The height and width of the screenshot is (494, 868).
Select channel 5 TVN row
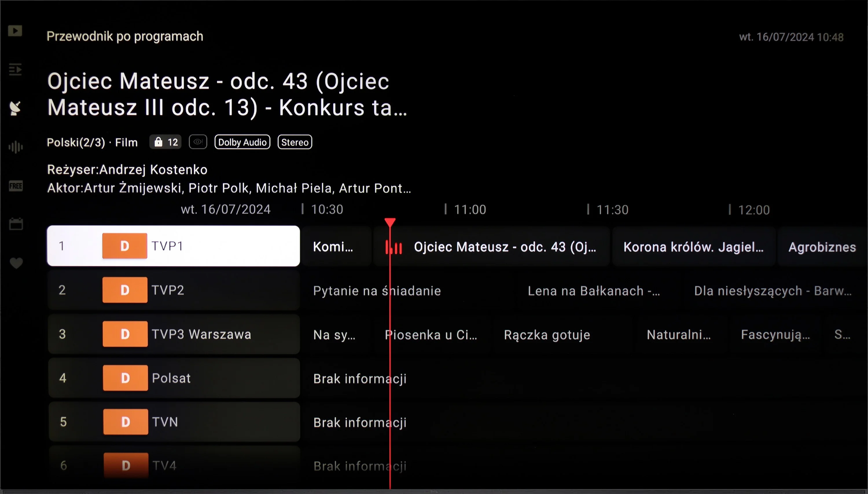[x=174, y=422]
